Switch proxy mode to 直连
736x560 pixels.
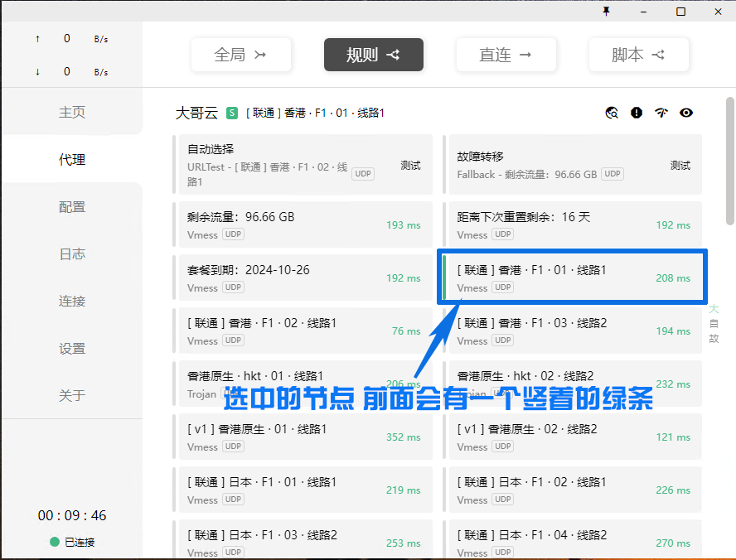(x=506, y=55)
